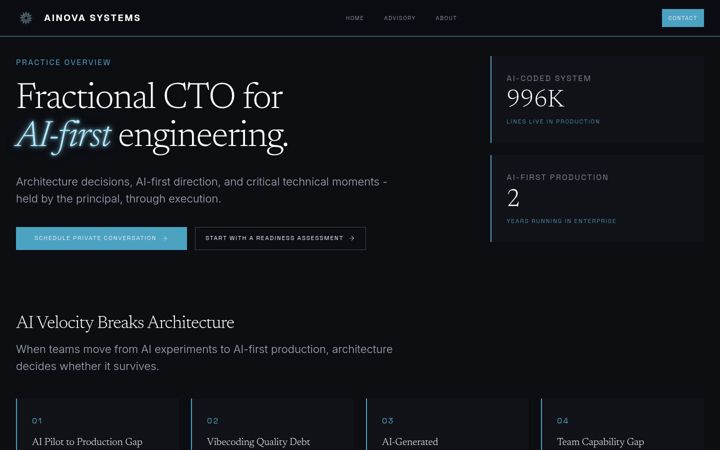Click Schedule Private Conversation button
The height and width of the screenshot is (450, 720).
tap(101, 238)
